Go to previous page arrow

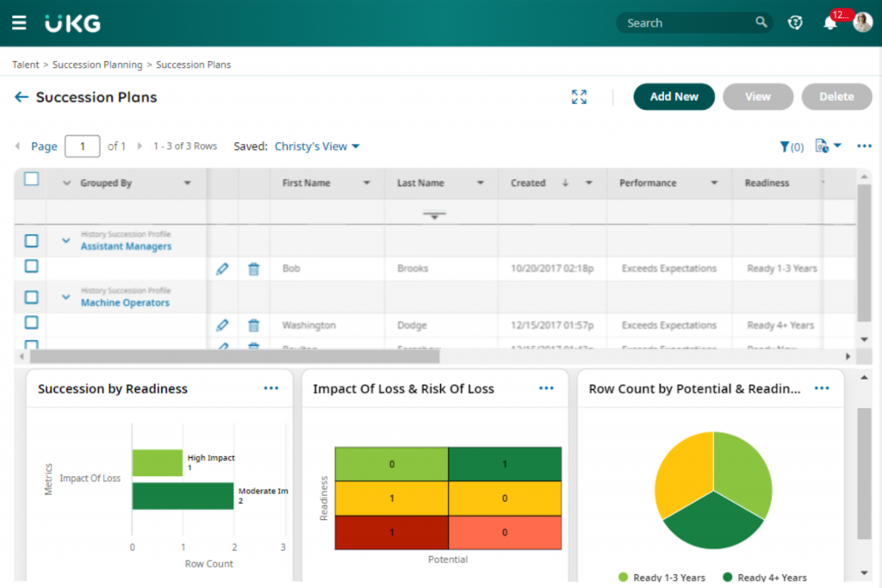(17, 146)
